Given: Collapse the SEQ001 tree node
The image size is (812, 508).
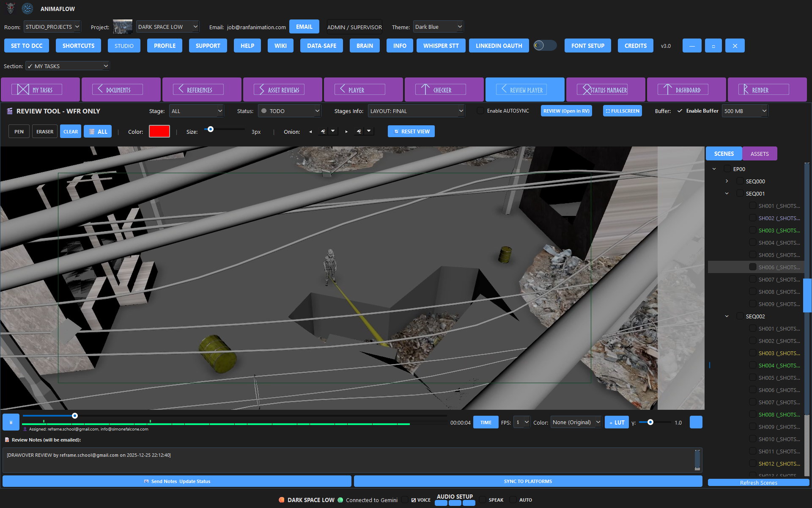Looking at the screenshot, I should 727,193.
